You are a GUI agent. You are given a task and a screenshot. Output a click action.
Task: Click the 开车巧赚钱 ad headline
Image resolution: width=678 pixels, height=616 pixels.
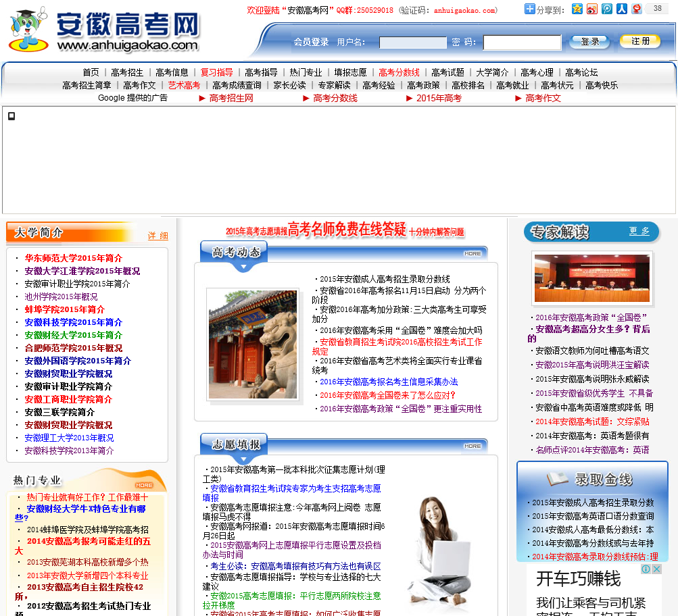pos(578,578)
